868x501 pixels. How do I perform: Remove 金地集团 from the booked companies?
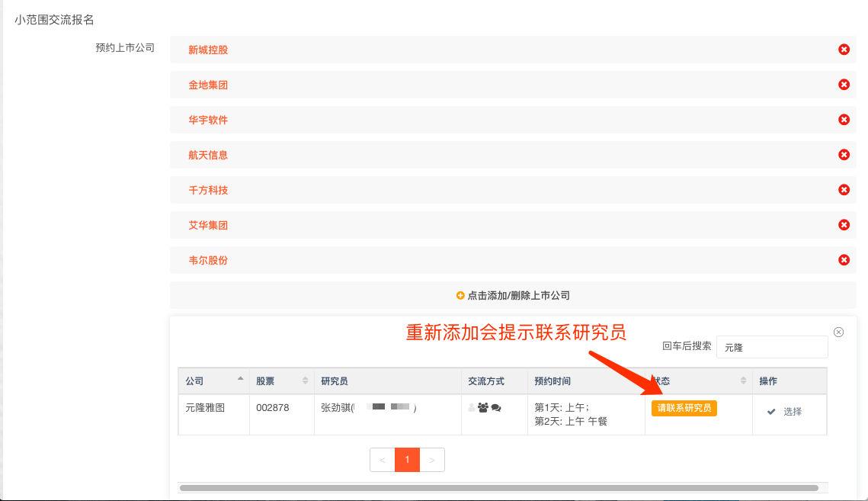click(844, 85)
